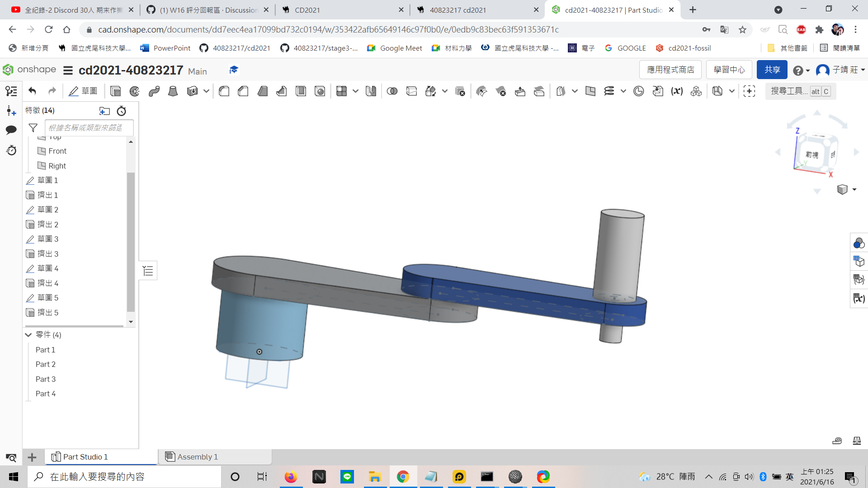Toggle the feature list panel icon
This screenshot has width=868, height=488.
(x=11, y=91)
